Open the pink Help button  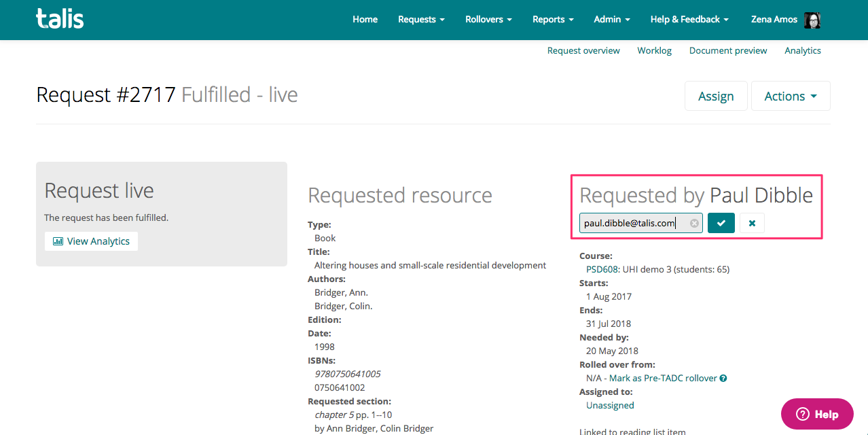click(817, 414)
